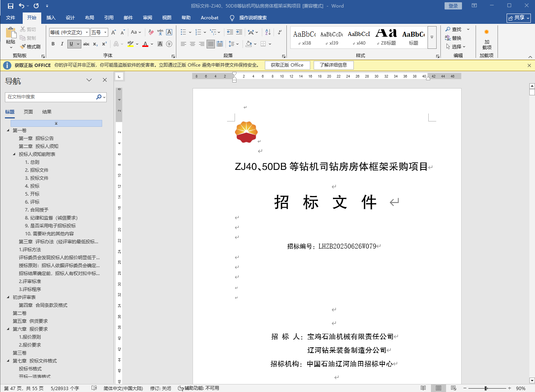Zoom out using the minus icon

(465, 388)
